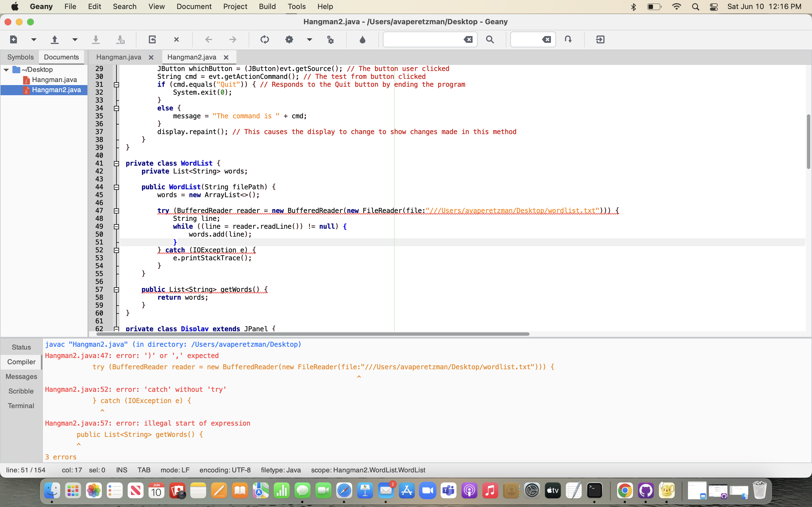Quit Geany using the toolbar quit icon
812x507 pixels.
[600, 39]
